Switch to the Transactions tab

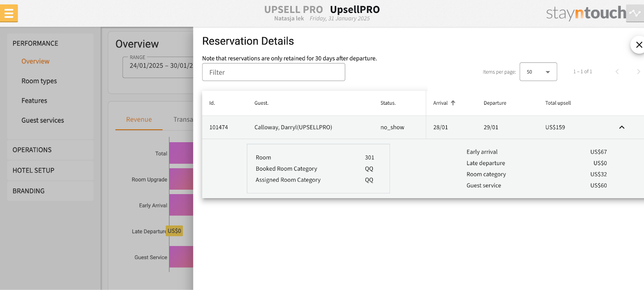pos(183,120)
